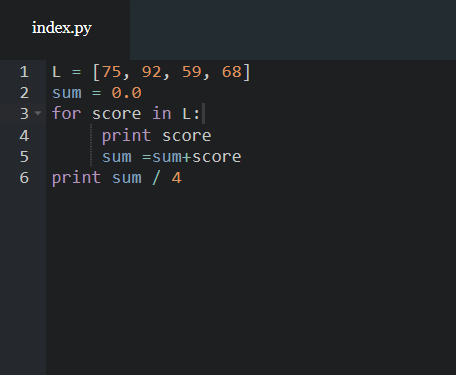
Task: Click the 'for' keyword on line 3
Action: pos(67,114)
